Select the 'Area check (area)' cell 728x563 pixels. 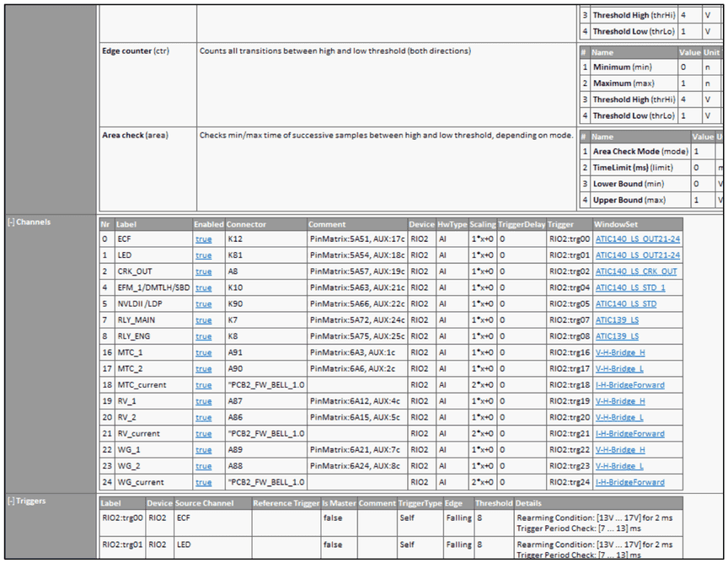(148, 169)
